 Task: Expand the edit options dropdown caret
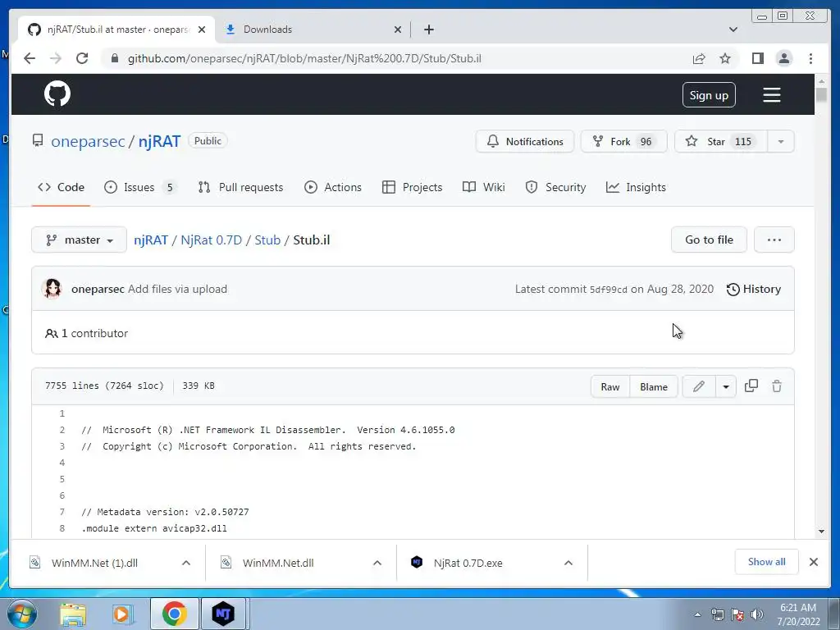pyautogui.click(x=726, y=387)
